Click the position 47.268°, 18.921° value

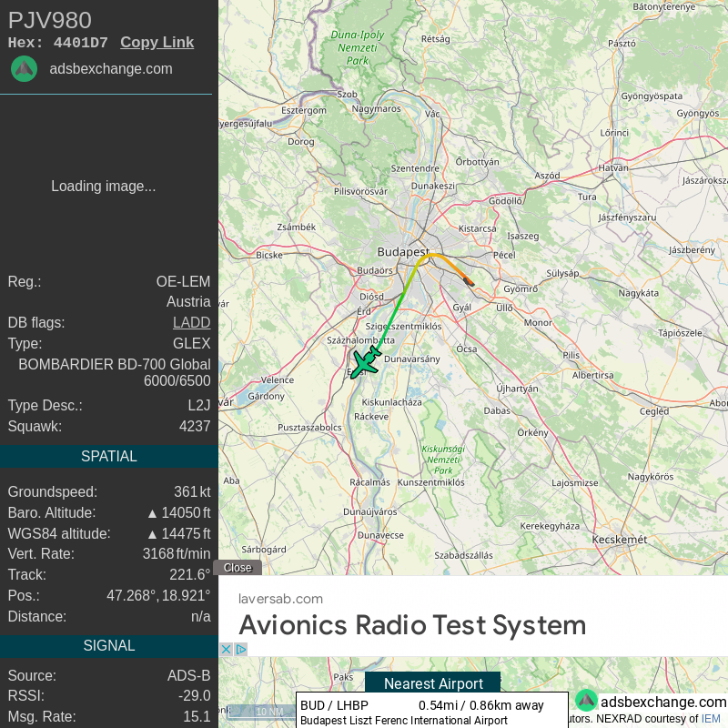158,595
